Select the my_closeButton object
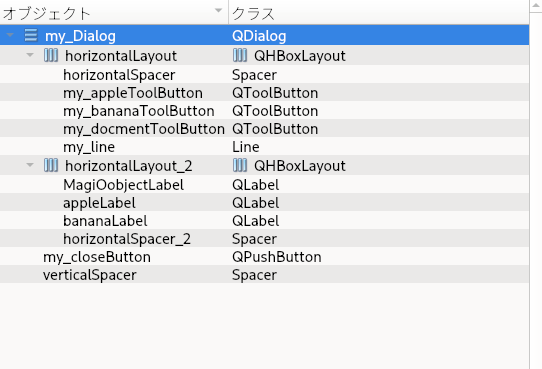Viewport: 542px width, 369px height. click(97, 257)
